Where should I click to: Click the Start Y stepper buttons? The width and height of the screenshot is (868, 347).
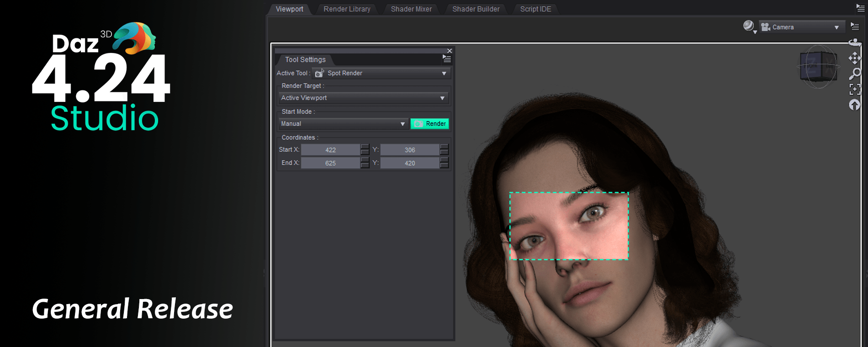tap(444, 150)
